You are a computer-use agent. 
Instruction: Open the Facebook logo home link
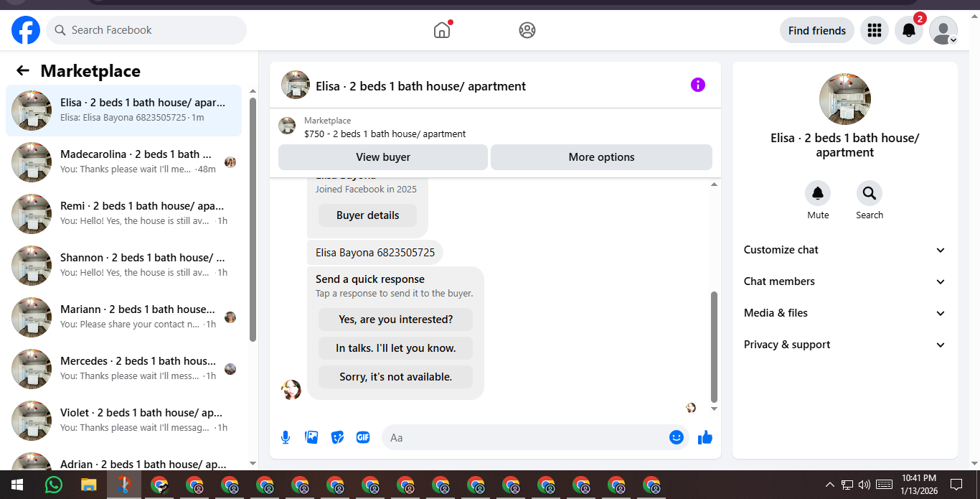click(26, 30)
